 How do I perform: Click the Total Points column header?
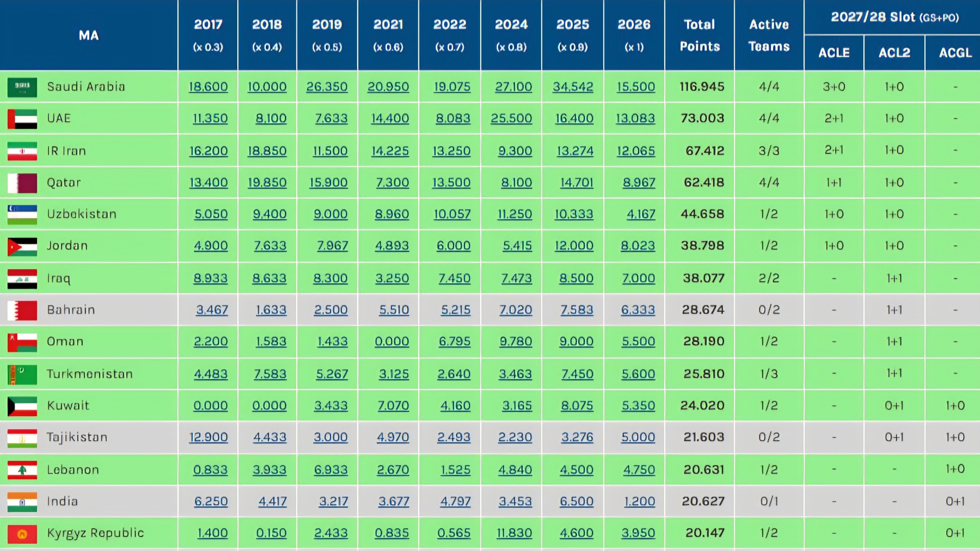click(699, 35)
